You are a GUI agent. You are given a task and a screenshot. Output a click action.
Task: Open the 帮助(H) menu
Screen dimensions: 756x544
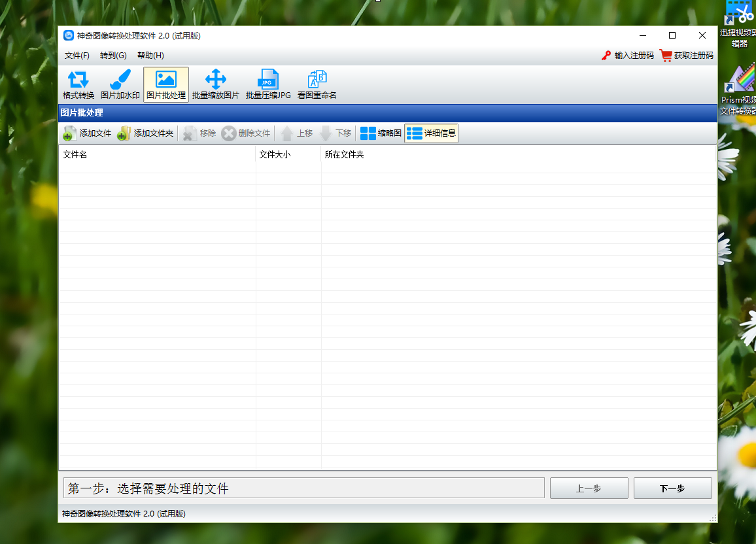(150, 56)
